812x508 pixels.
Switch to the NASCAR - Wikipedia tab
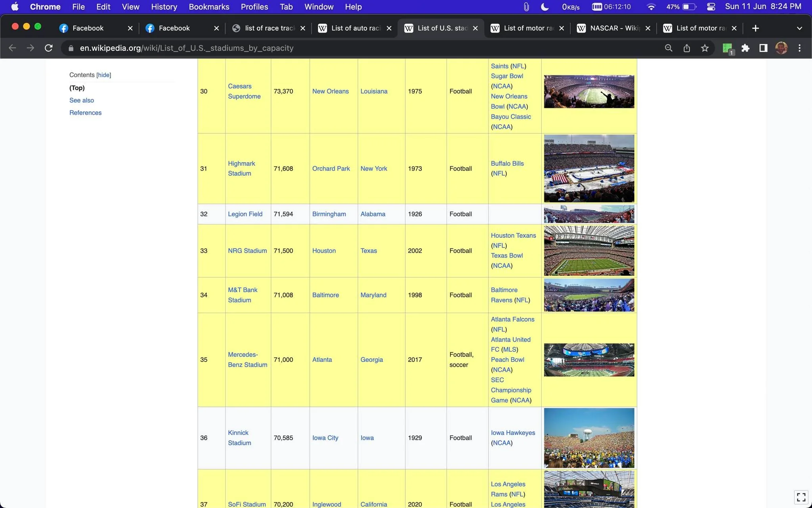click(613, 28)
